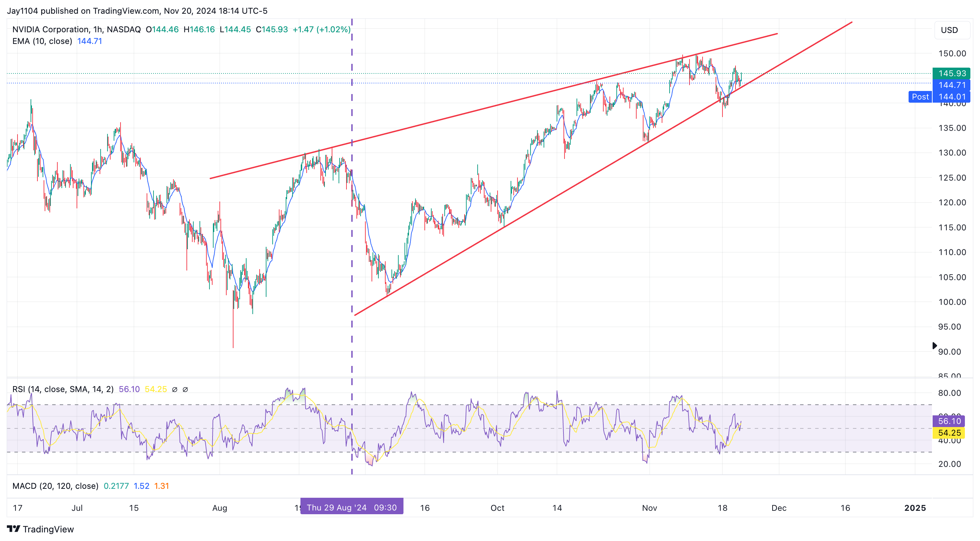Click the 80.00 label on the RSI axis
This screenshot has height=541, width=980.
(949, 393)
